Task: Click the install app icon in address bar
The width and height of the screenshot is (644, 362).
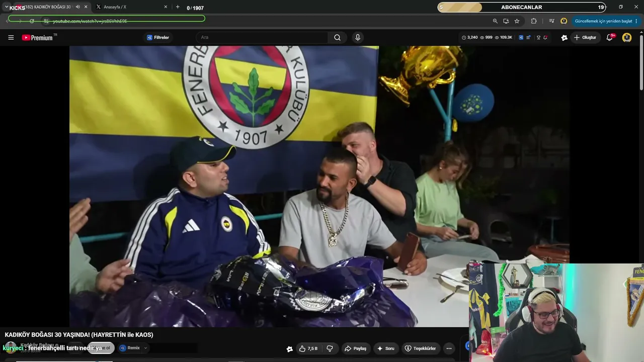Action: tap(506, 21)
